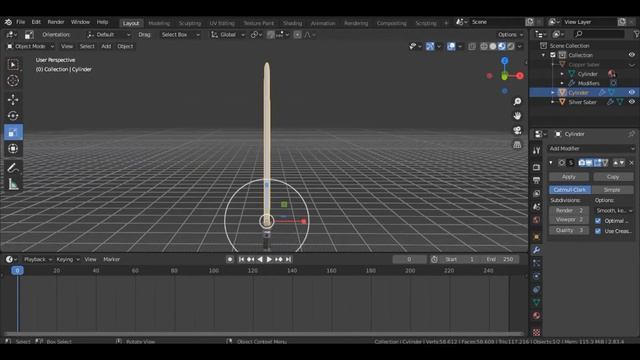The height and width of the screenshot is (360, 640).
Task: Open the Object Mode dropdown
Action: click(x=31, y=47)
